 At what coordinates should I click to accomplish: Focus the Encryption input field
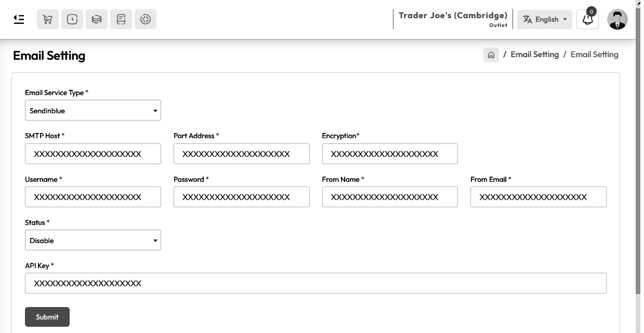tap(390, 154)
